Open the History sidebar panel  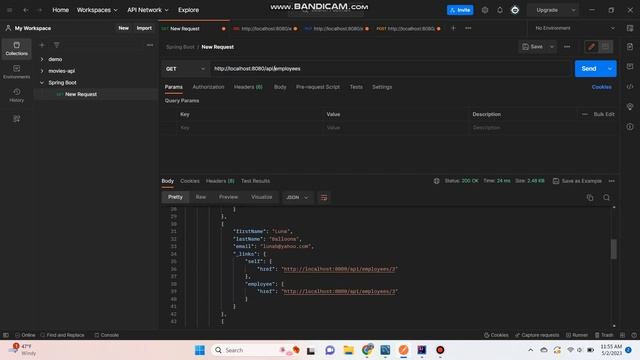coord(16,95)
